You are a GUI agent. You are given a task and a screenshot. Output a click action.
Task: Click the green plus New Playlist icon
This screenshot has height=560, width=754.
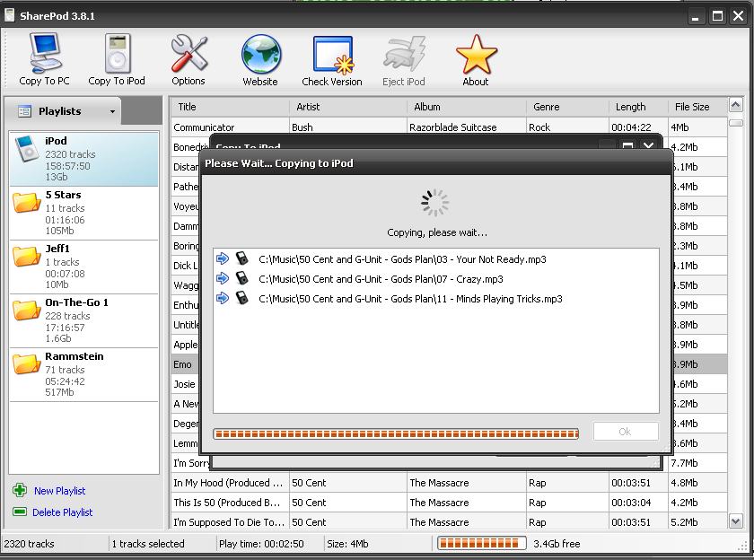(x=20, y=490)
